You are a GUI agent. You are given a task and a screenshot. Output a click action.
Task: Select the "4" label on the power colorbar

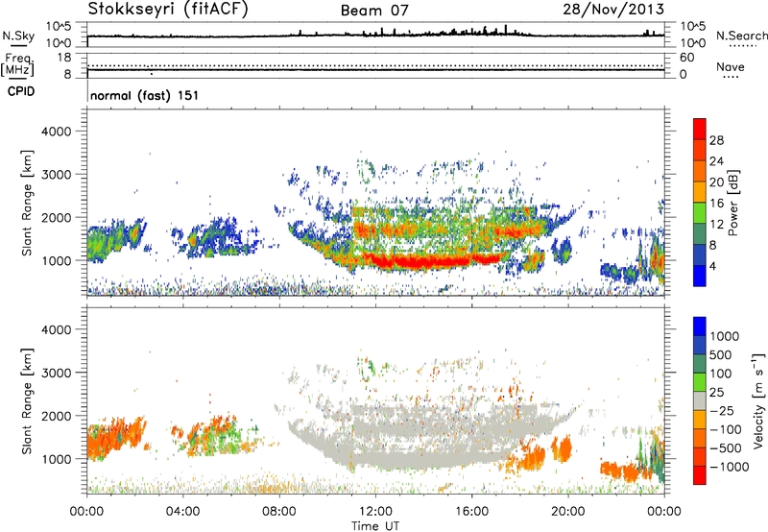tap(712, 267)
